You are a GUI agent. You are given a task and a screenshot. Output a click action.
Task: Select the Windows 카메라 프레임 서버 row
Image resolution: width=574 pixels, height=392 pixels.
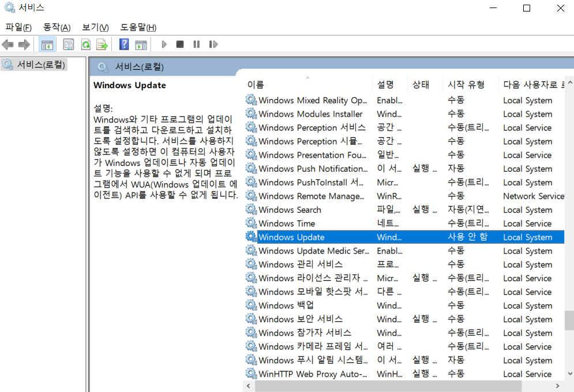coord(404,346)
